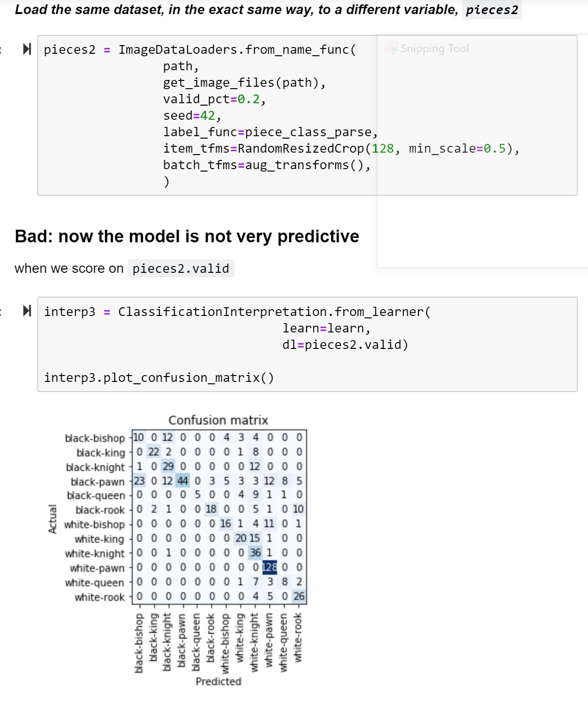588x708 pixels.
Task: Click the pieces2.valid inline code text
Action: tap(181, 268)
